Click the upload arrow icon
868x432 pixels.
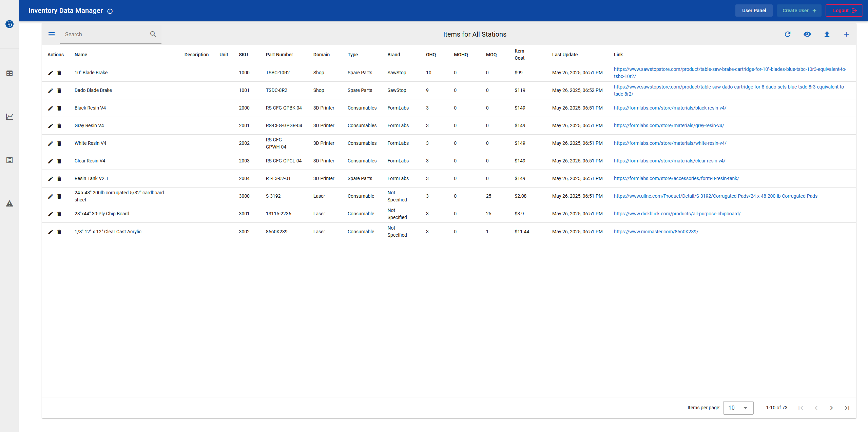coord(827,34)
